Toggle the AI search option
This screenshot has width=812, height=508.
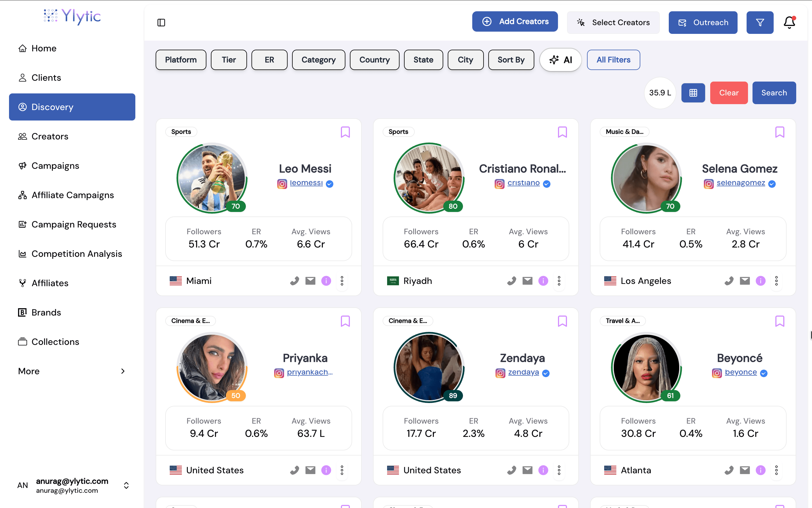[560, 60]
